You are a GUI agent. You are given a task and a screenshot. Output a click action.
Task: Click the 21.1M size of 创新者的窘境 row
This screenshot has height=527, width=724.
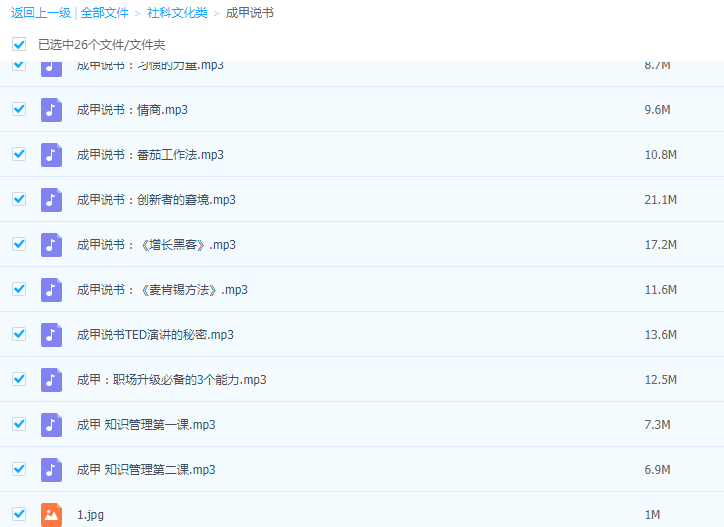[x=661, y=200]
